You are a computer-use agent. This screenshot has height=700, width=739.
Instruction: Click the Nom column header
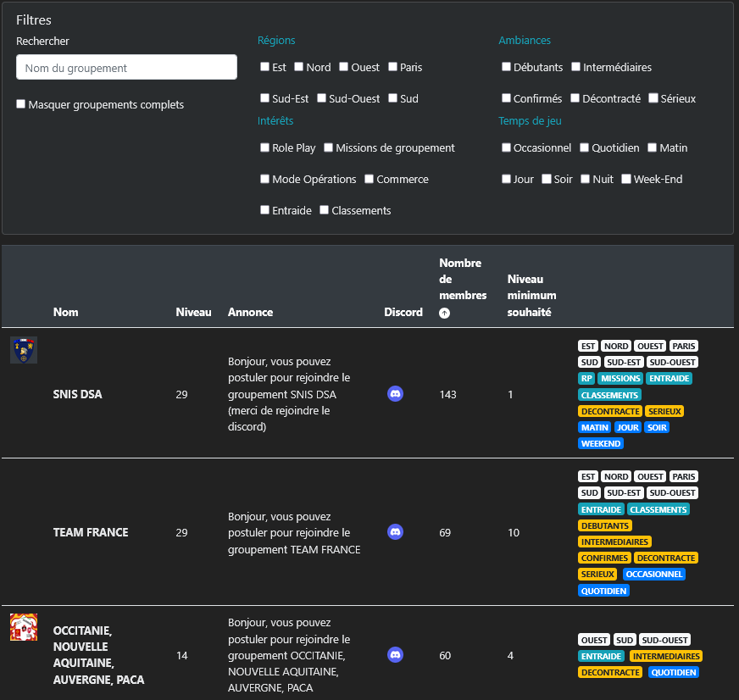pyautogui.click(x=65, y=312)
